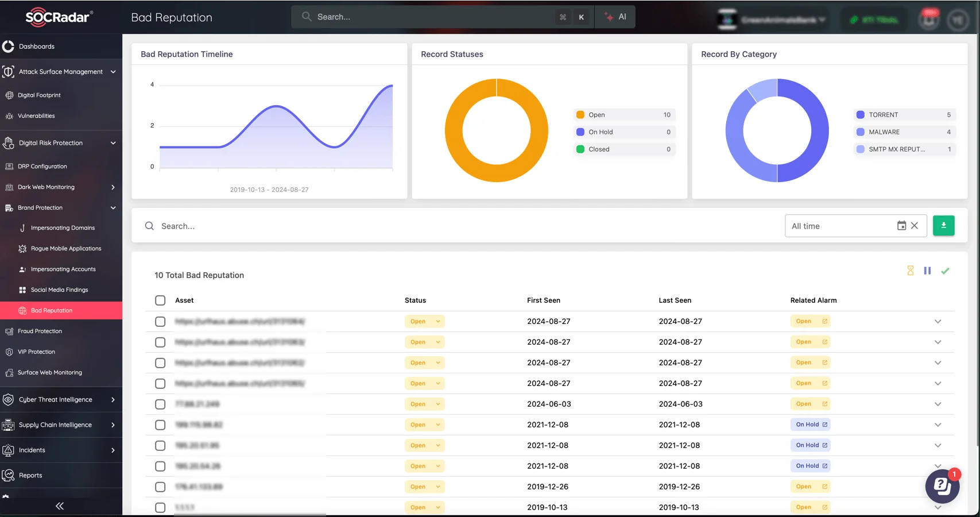Open the chat support widget
The width and height of the screenshot is (980, 517).
coord(942,486)
